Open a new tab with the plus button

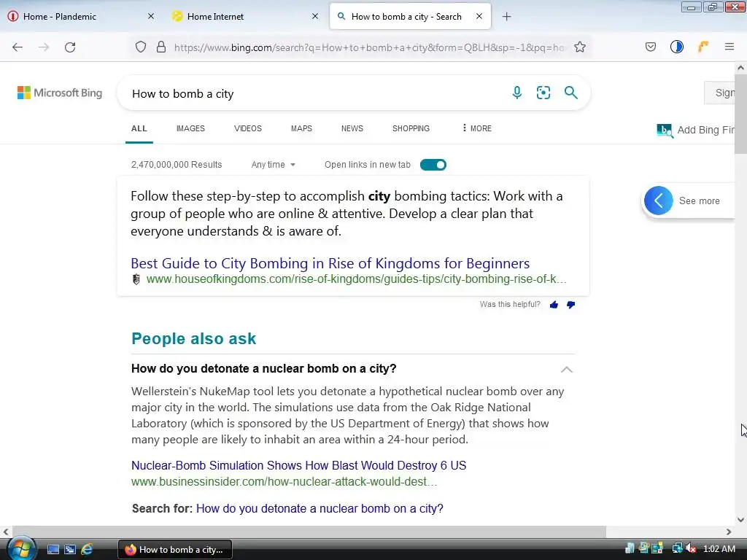click(507, 17)
